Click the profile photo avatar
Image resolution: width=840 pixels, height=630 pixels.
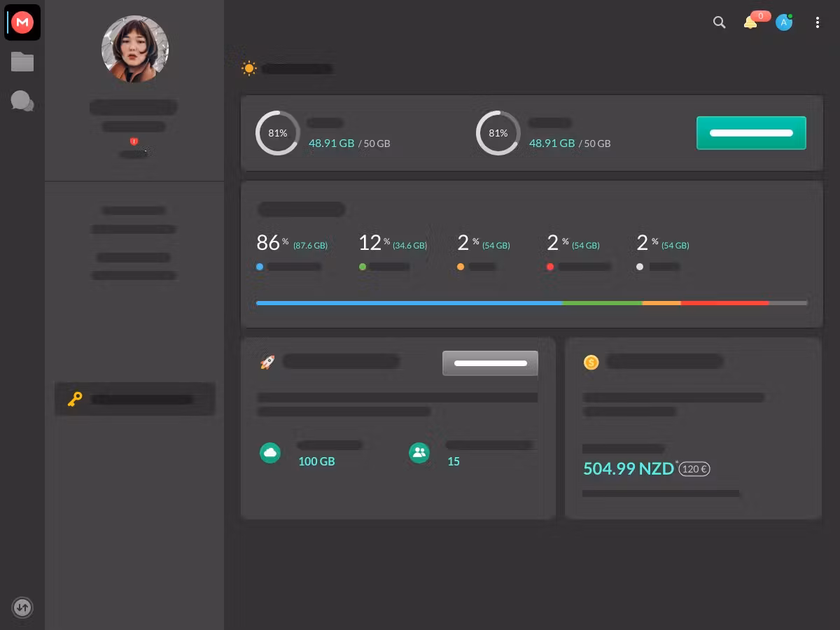coord(135,49)
